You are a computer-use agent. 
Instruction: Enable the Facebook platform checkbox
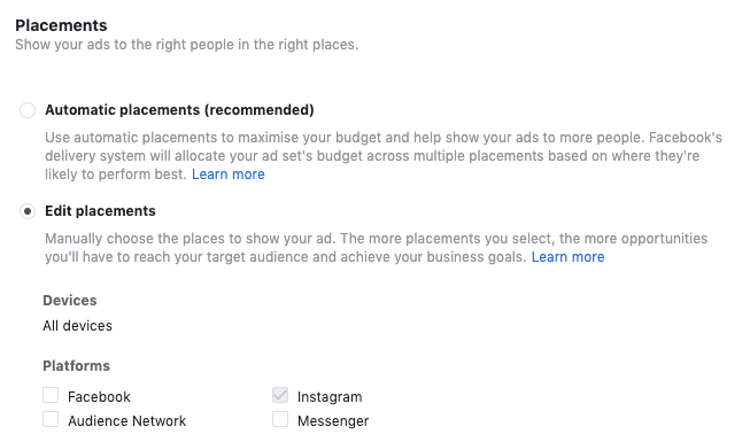(51, 396)
